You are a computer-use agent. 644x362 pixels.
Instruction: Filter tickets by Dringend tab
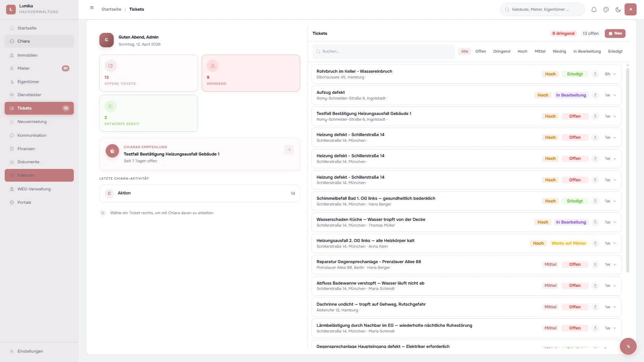coord(501,51)
